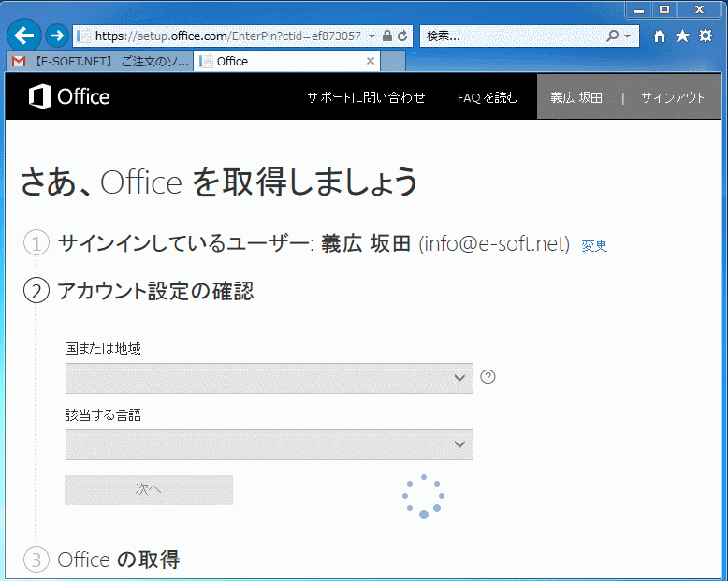Screen dimensions: 728x581
Task: Open the search provider dropdown arrow
Action: tap(627, 36)
